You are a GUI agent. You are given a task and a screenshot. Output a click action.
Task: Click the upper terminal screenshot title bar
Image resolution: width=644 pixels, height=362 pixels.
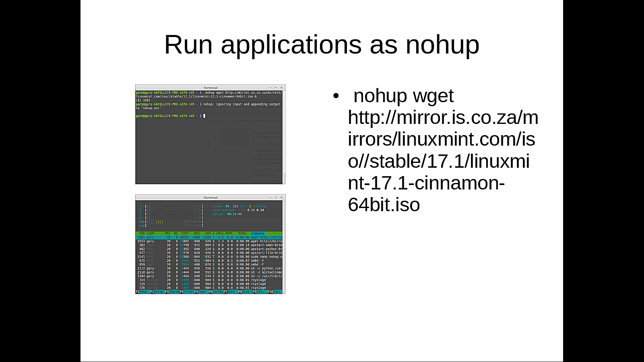(211, 87)
